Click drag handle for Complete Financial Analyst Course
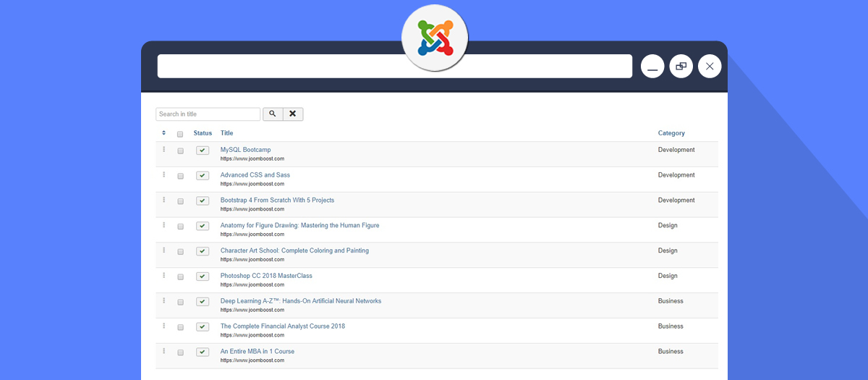The image size is (868, 380). tap(164, 326)
